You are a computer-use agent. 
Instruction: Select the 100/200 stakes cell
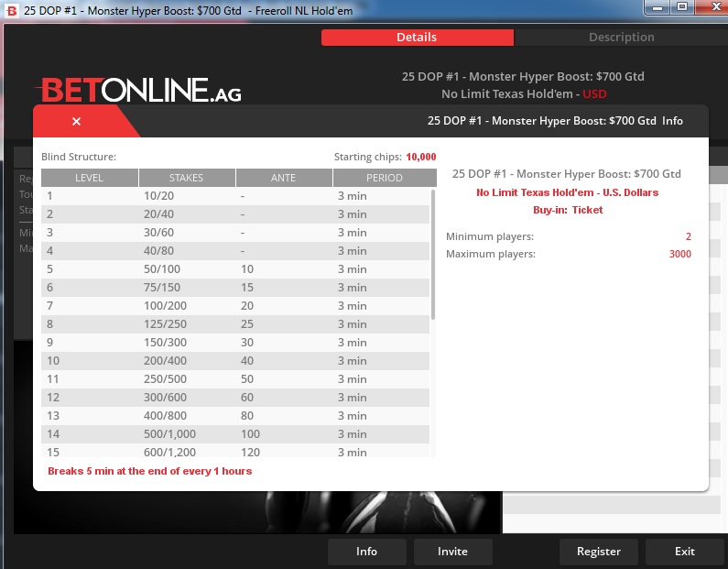(x=165, y=306)
